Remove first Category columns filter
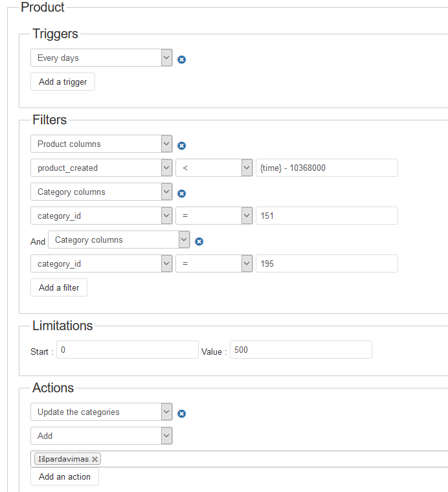Image resolution: width=448 pixels, height=492 pixels. (x=182, y=194)
